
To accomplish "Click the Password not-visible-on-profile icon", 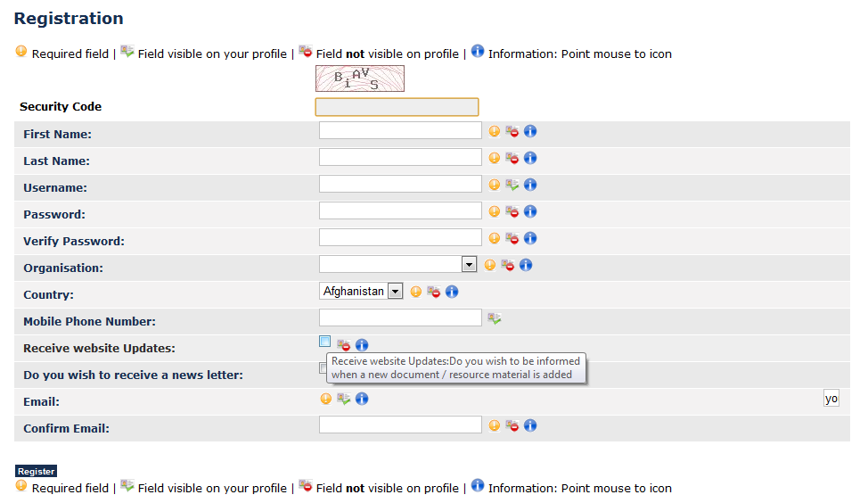I will coord(512,211).
